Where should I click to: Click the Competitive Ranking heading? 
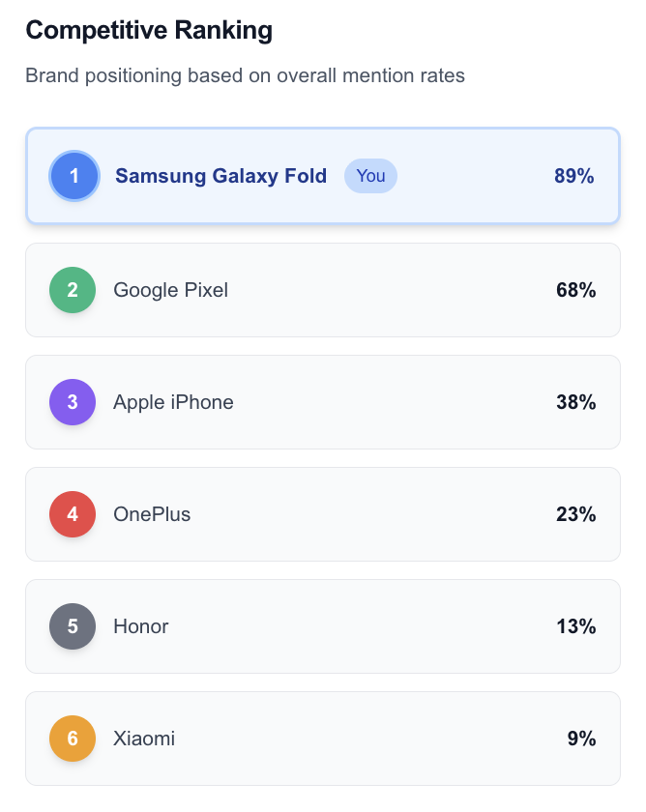[x=149, y=31]
